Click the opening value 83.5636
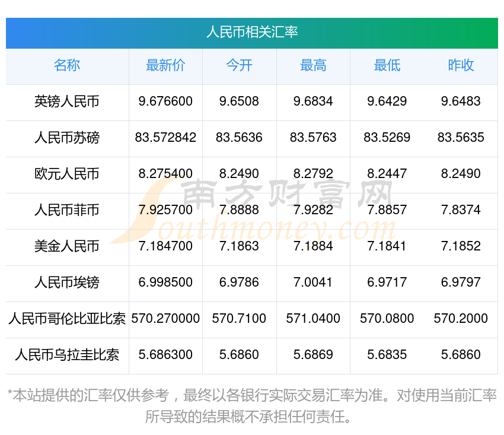Image resolution: width=504 pixels, height=435 pixels. 239,138
